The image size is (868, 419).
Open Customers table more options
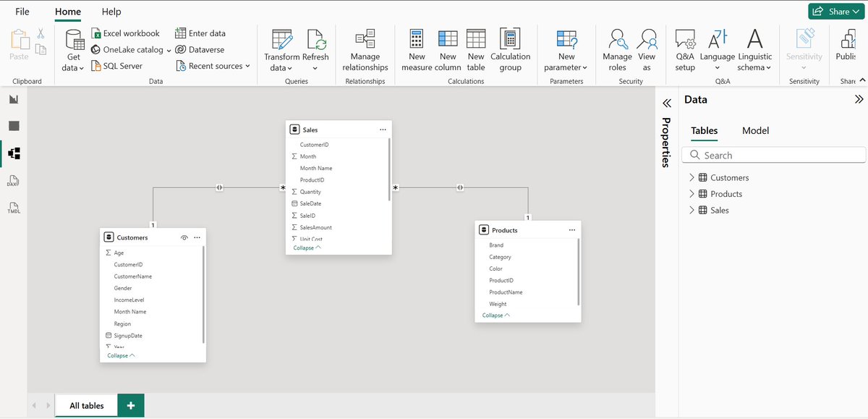tap(197, 237)
